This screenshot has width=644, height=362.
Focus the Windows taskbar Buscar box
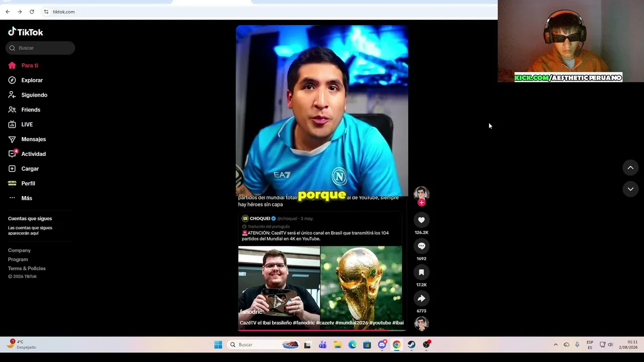(264, 345)
